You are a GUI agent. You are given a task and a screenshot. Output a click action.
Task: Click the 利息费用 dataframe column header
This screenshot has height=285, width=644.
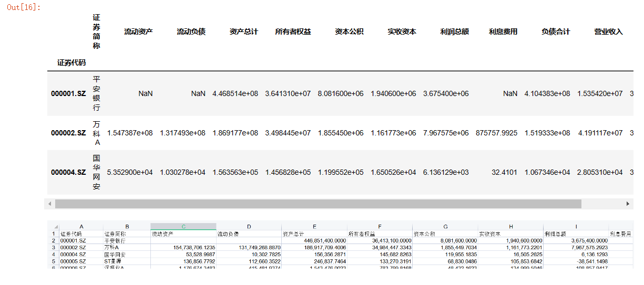pyautogui.click(x=503, y=31)
